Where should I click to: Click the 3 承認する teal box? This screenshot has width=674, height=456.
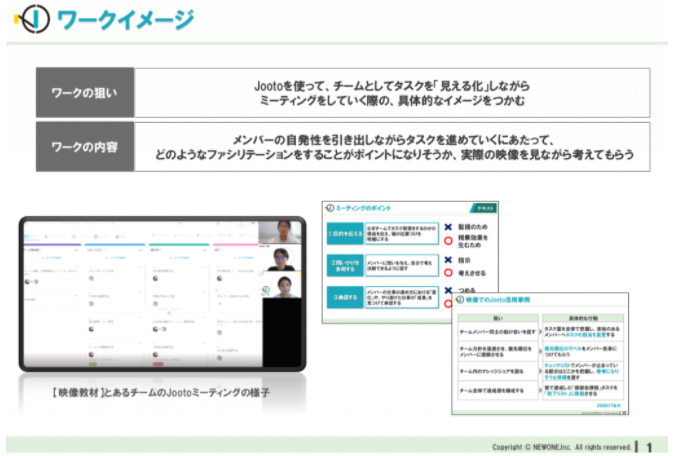(x=345, y=297)
